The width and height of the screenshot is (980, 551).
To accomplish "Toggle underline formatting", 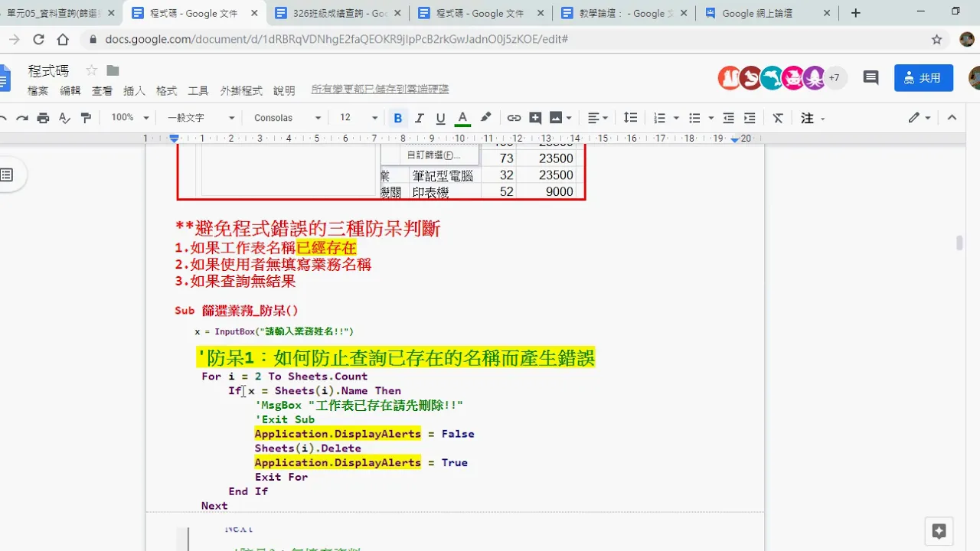I will pyautogui.click(x=440, y=118).
